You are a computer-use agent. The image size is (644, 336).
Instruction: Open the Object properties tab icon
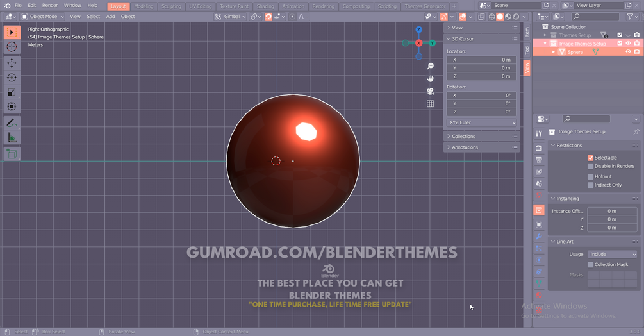tap(539, 225)
